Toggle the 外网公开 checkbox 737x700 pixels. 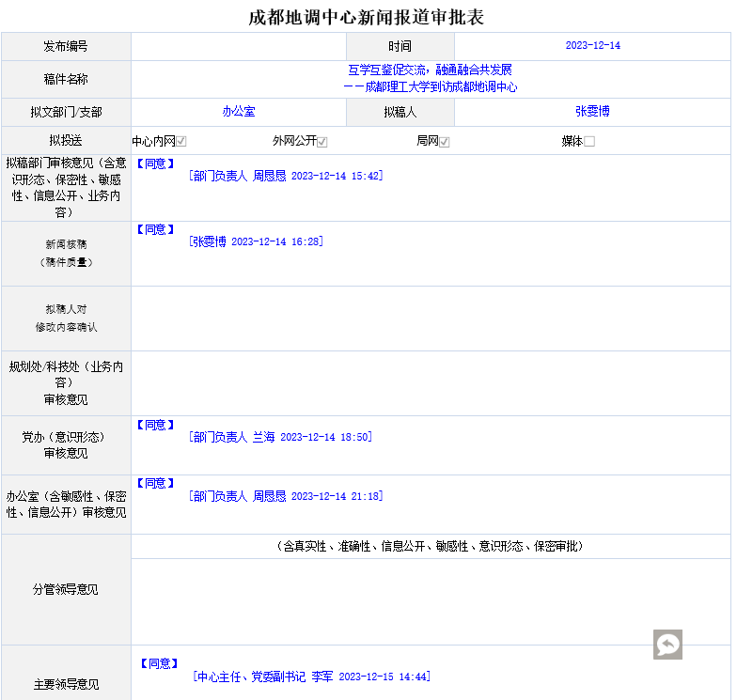click(322, 142)
